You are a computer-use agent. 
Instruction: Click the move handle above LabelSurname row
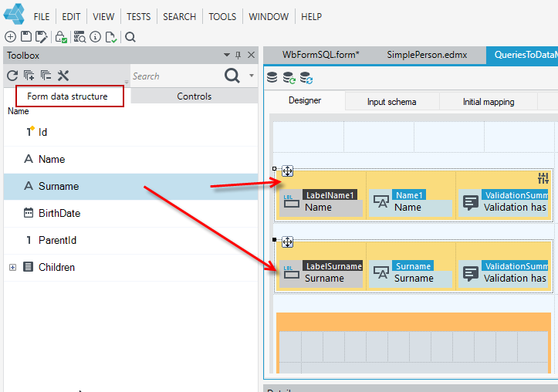point(288,242)
